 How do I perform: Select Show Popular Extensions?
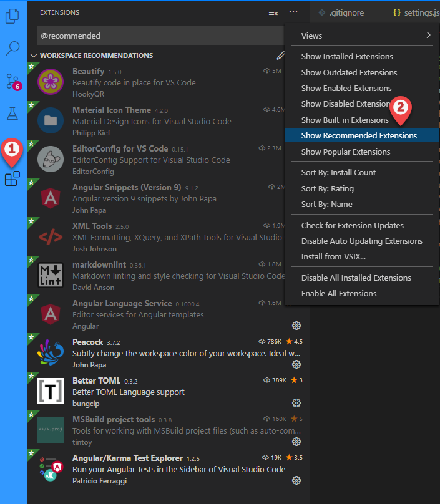[362, 152]
